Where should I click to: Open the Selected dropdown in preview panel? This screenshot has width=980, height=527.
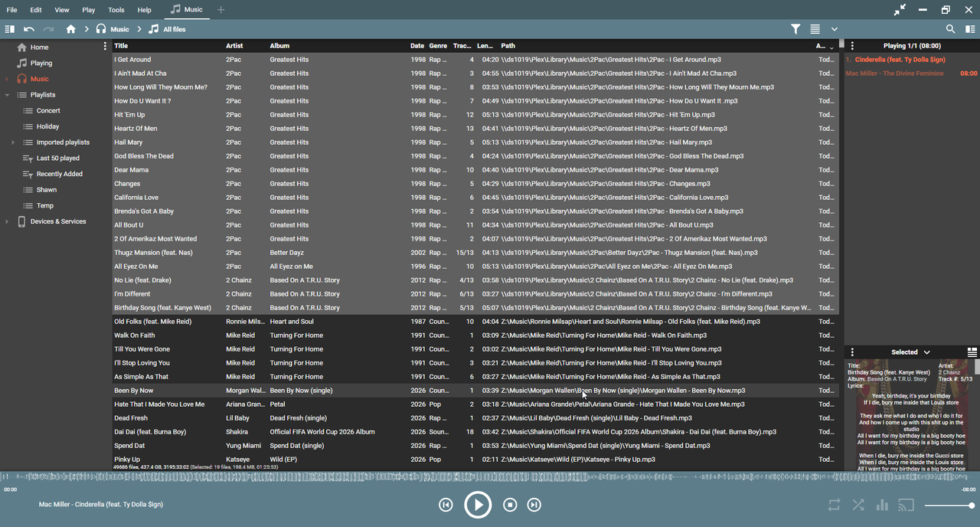(911, 352)
